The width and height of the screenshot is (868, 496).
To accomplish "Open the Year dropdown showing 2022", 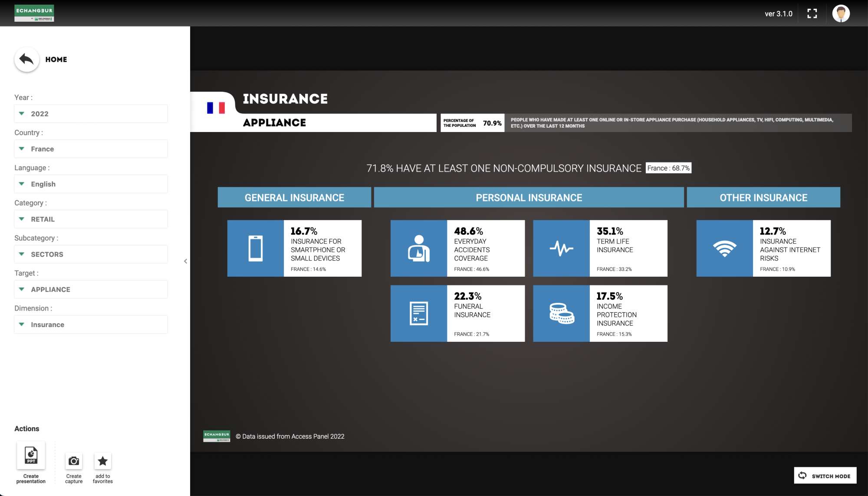I will point(91,114).
